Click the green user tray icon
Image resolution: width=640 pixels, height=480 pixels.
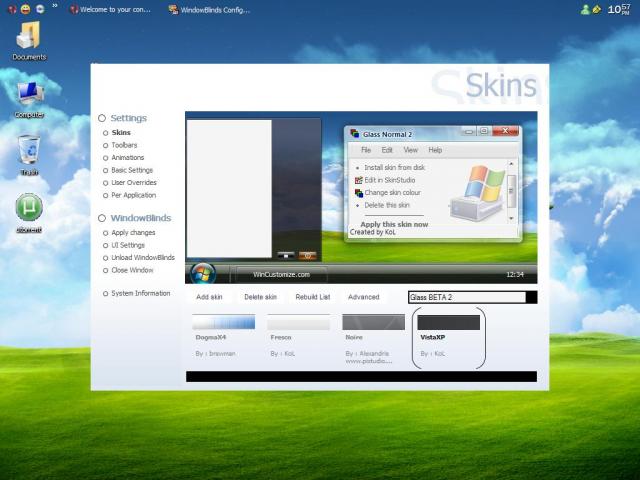[x=585, y=10]
